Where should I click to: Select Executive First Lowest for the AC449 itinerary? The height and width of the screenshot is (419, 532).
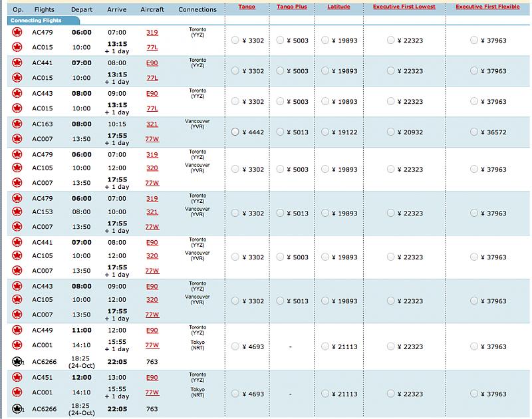(391, 347)
